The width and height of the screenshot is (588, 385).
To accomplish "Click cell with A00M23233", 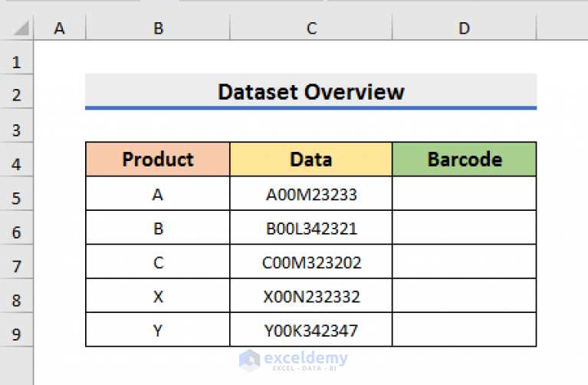I will (x=311, y=193).
